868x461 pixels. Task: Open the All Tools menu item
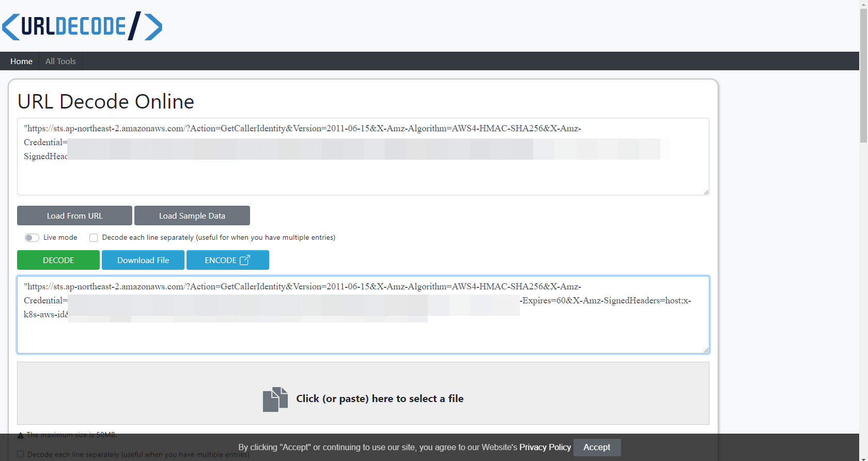(60, 61)
